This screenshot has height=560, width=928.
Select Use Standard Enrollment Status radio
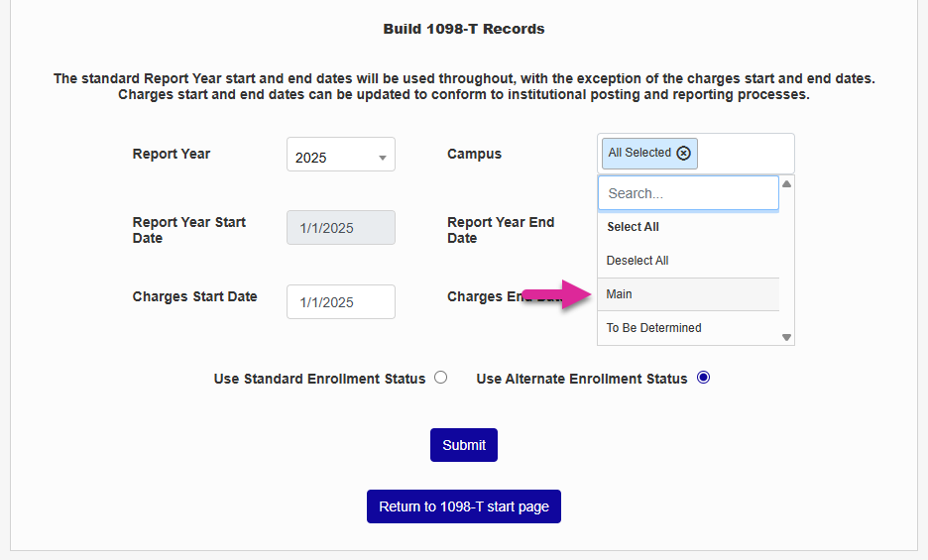441,378
